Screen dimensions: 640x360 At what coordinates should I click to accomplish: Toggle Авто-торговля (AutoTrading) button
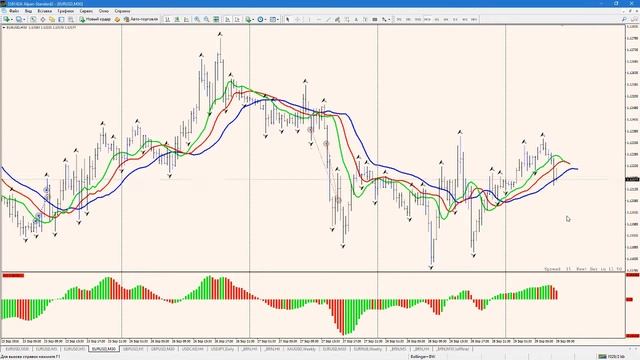141,19
